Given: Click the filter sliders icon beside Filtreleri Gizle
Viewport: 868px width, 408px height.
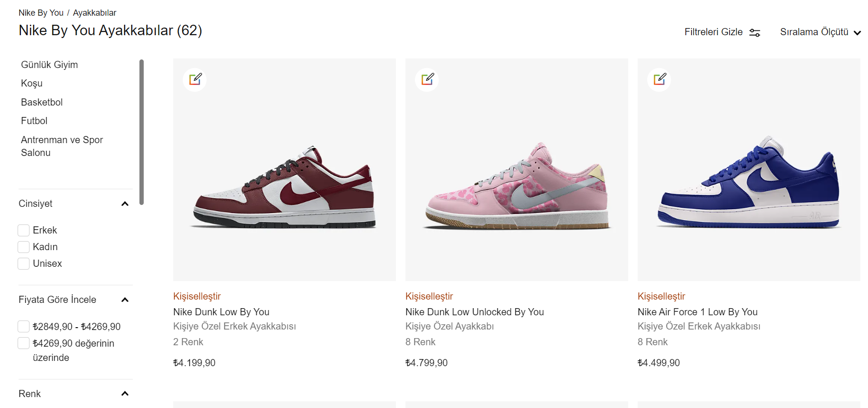Looking at the screenshot, I should tap(755, 32).
